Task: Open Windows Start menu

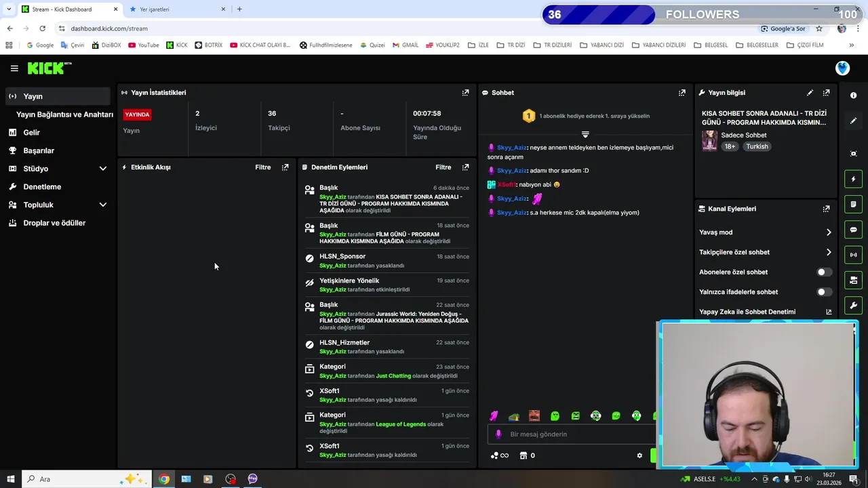Action: coord(10,479)
